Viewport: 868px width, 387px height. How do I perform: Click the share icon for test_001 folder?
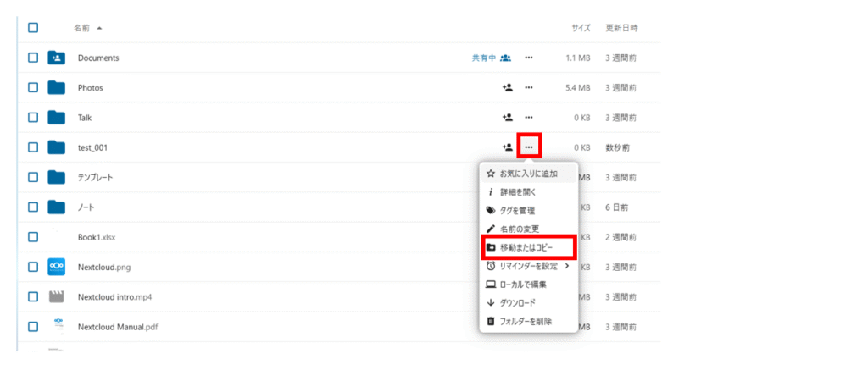click(x=507, y=147)
